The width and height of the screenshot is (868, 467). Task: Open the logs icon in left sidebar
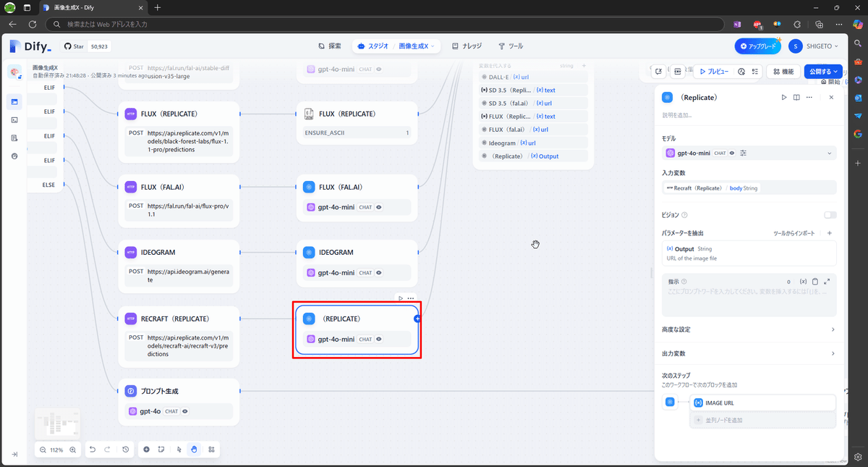(x=14, y=138)
